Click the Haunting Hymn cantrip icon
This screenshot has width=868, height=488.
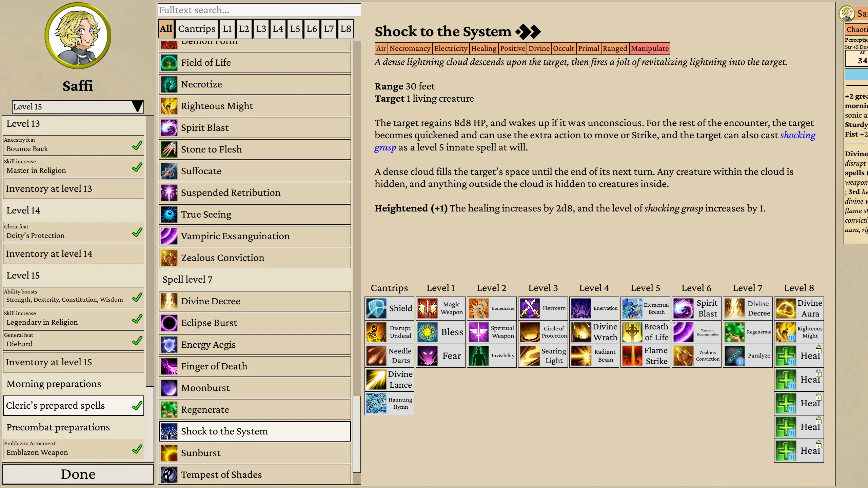pyautogui.click(x=376, y=403)
